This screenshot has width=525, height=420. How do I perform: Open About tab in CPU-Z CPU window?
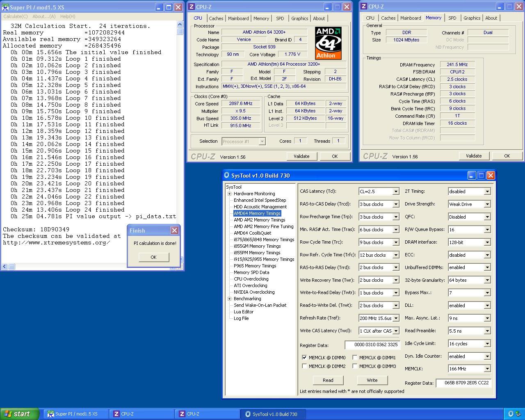click(319, 18)
